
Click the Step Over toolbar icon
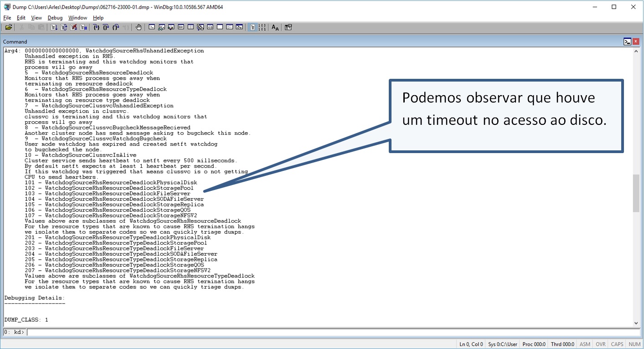[106, 27]
